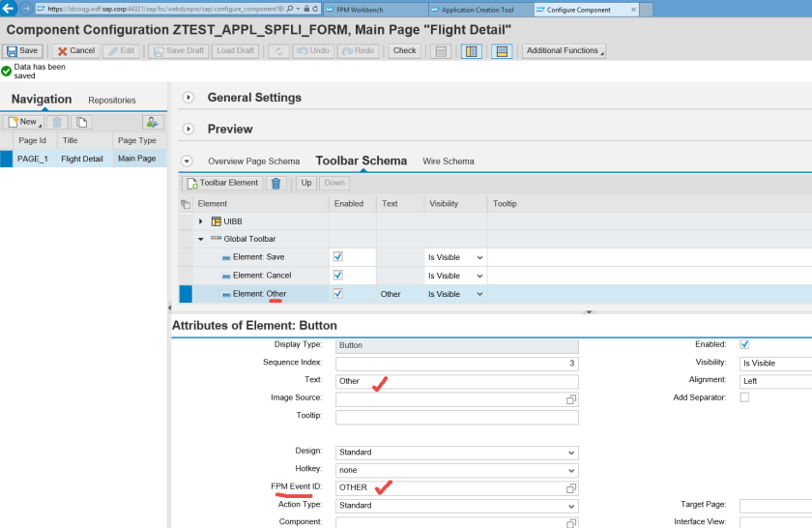This screenshot has height=528, width=812.
Task: Open value help for FPM Event ID
Action: [x=570, y=488]
